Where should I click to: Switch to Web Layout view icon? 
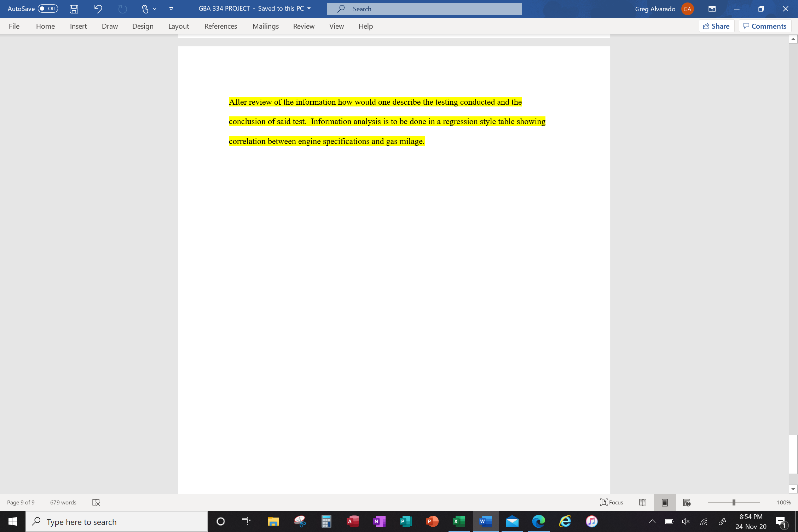click(687, 502)
